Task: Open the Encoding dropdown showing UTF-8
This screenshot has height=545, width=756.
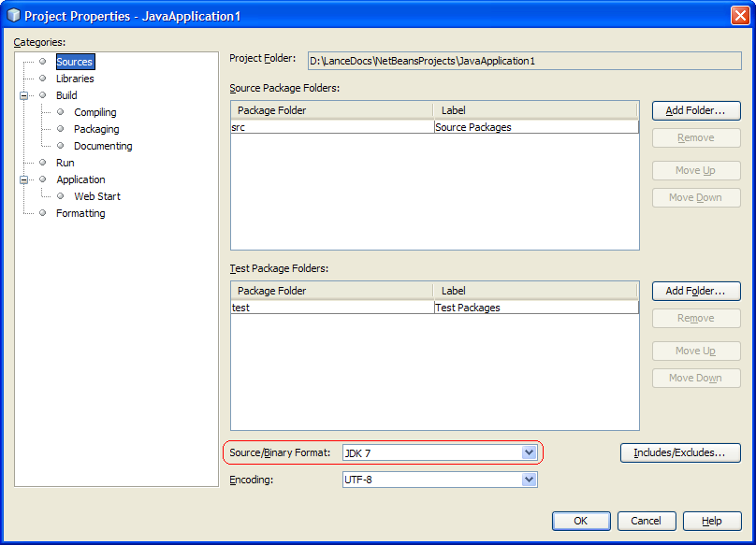Action: pyautogui.click(x=440, y=480)
